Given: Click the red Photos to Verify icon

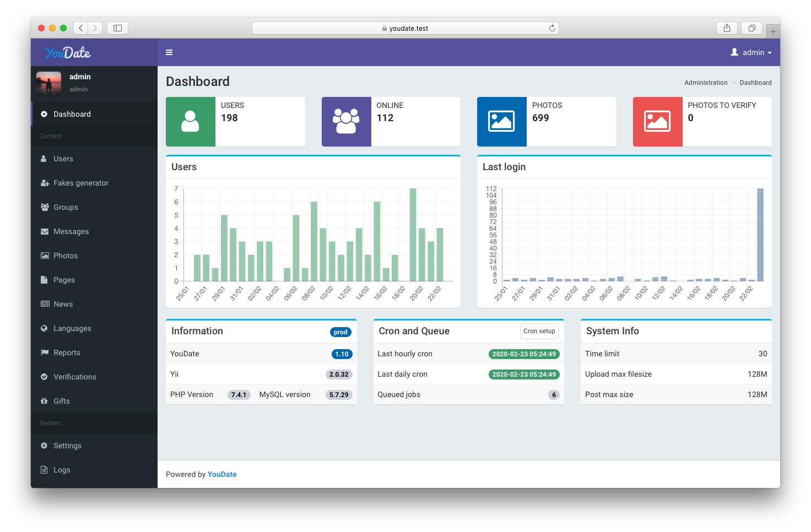Looking at the screenshot, I should tap(657, 122).
